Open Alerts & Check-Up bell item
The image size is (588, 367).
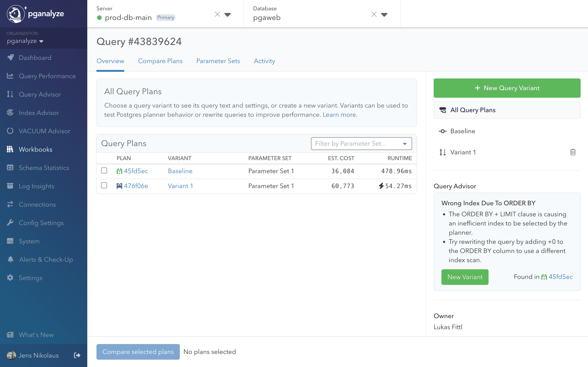pyautogui.click(x=46, y=259)
